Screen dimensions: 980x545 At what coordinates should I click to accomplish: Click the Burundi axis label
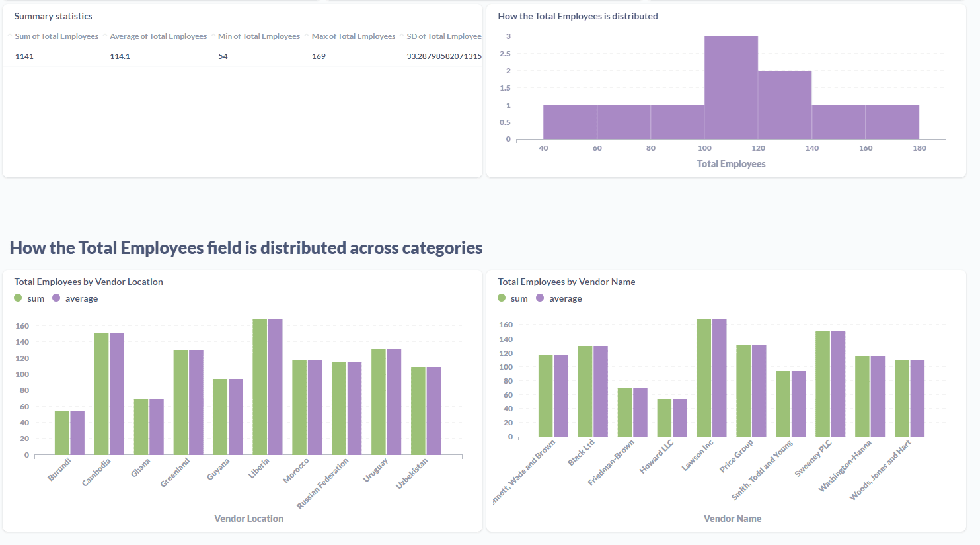(x=59, y=470)
